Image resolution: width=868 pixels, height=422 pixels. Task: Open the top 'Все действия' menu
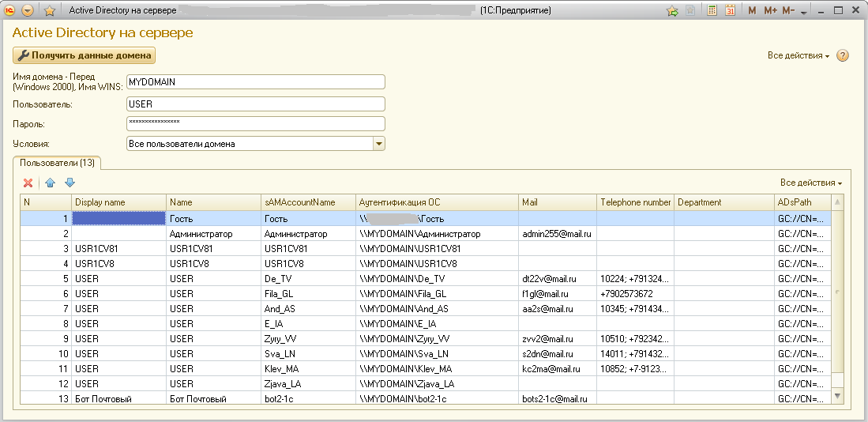pos(798,56)
